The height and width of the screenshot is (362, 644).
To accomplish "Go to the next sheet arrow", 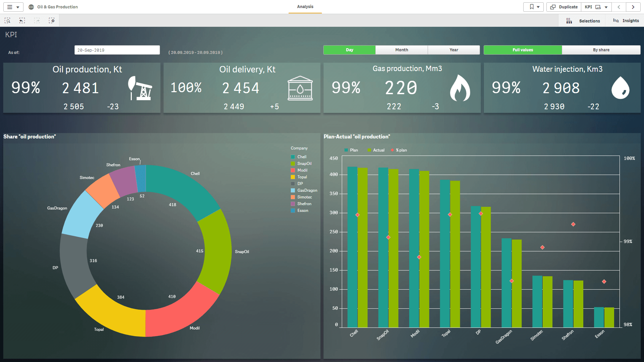I will (633, 7).
